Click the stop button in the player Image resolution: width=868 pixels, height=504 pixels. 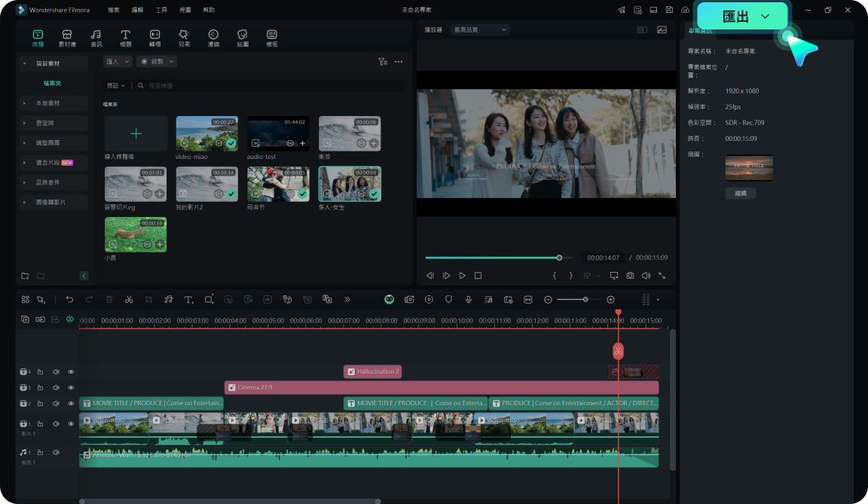[x=478, y=276]
